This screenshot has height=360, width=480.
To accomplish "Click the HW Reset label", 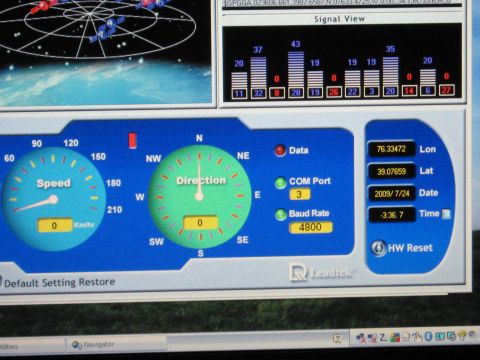I will pyautogui.click(x=410, y=248).
